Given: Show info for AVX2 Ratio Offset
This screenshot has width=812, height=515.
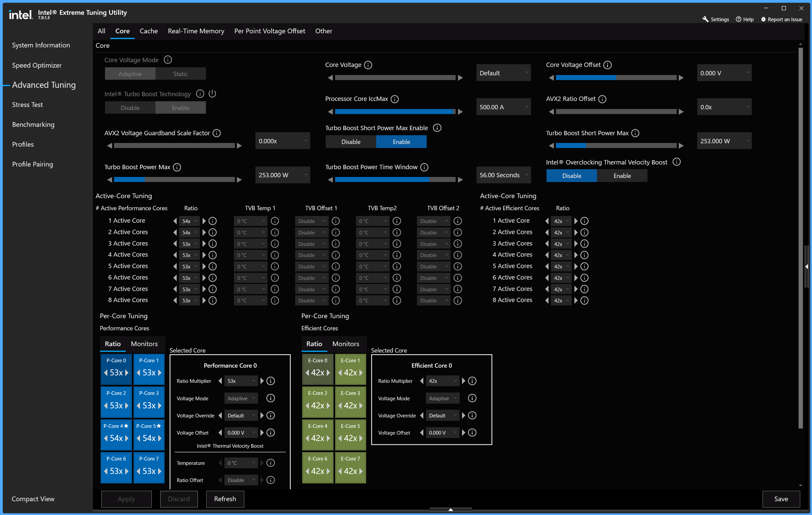Looking at the screenshot, I should click(602, 99).
